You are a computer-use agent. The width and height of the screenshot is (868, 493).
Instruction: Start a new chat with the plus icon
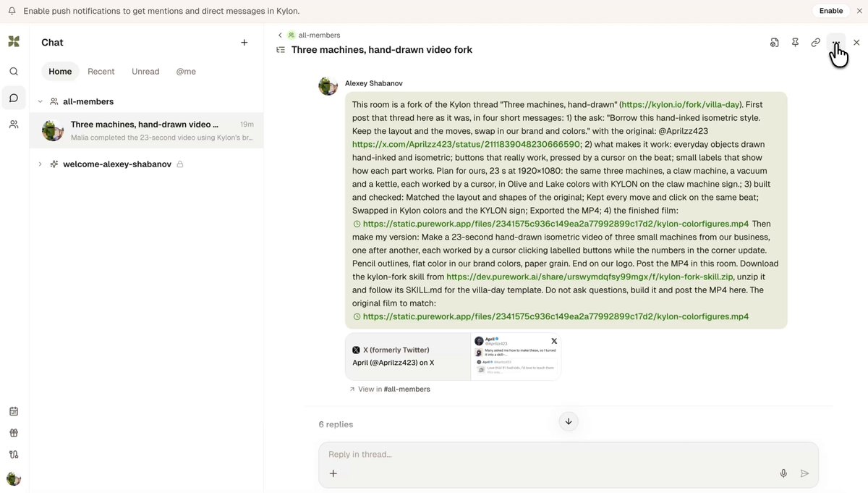tap(244, 43)
